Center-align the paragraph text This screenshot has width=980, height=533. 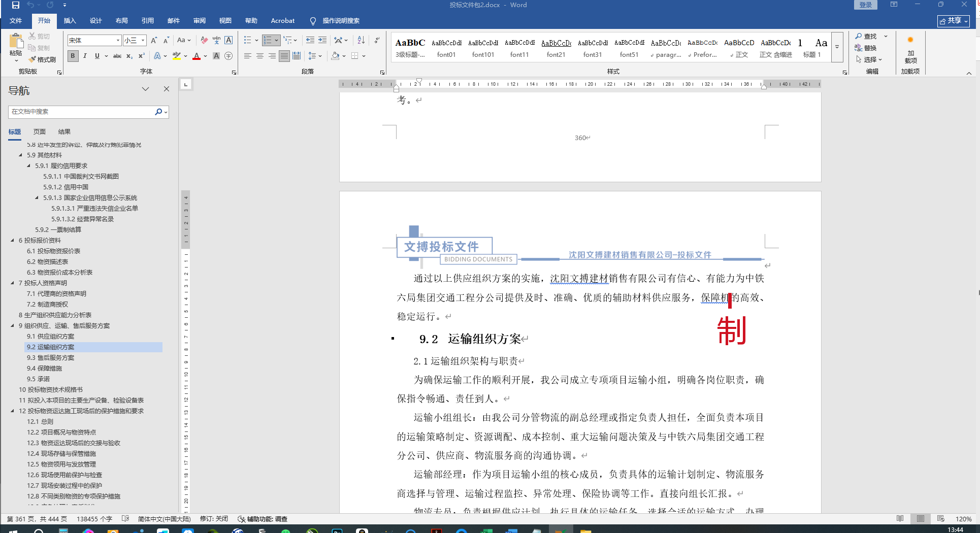(x=260, y=56)
